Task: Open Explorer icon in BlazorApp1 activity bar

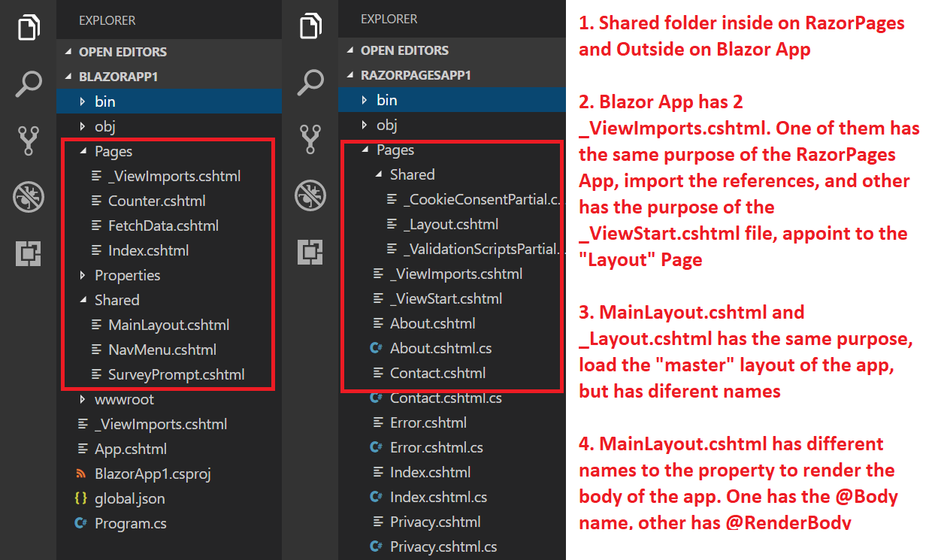Action: 29,27
